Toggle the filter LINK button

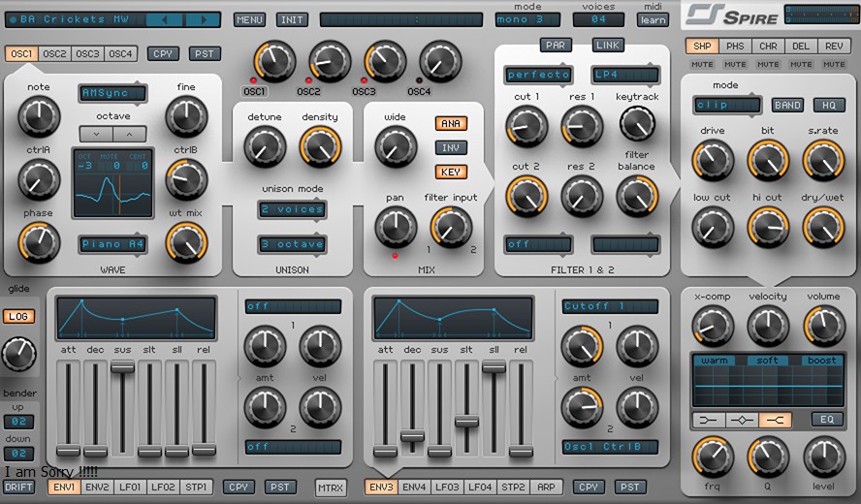pyautogui.click(x=607, y=45)
